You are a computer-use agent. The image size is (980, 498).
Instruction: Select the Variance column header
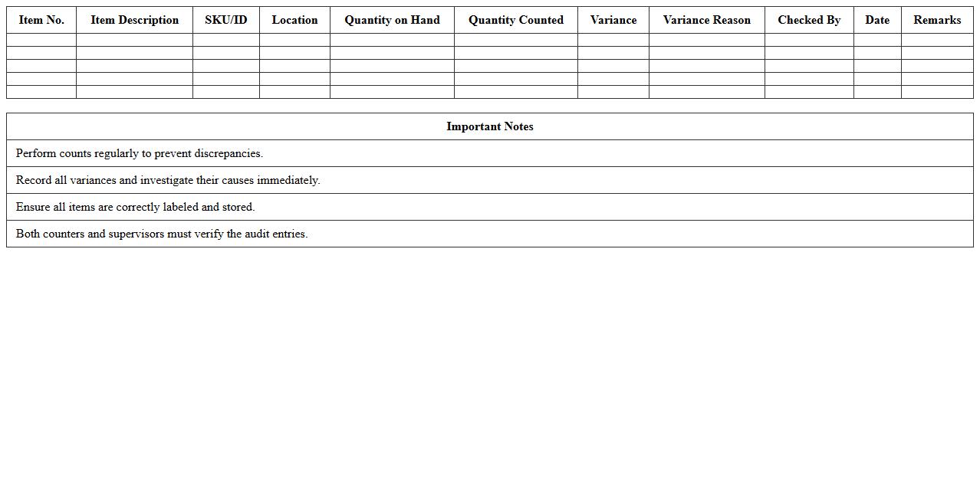coord(613,20)
